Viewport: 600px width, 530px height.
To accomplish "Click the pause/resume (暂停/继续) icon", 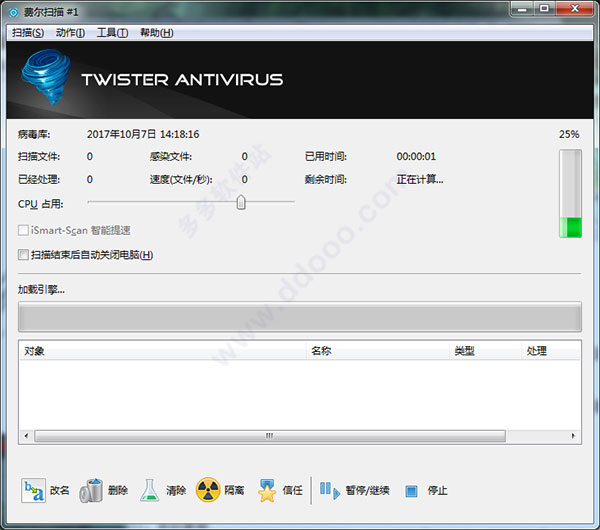I will coord(329,490).
